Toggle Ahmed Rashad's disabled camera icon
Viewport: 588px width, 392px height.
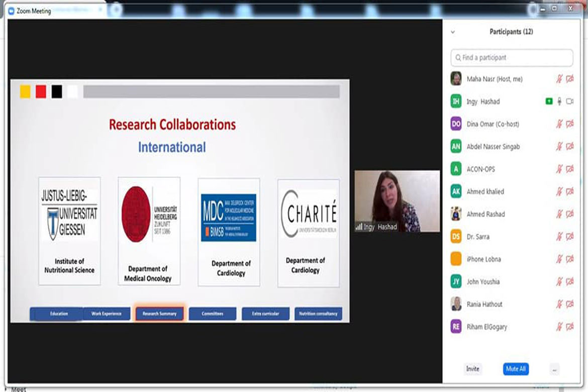point(569,214)
